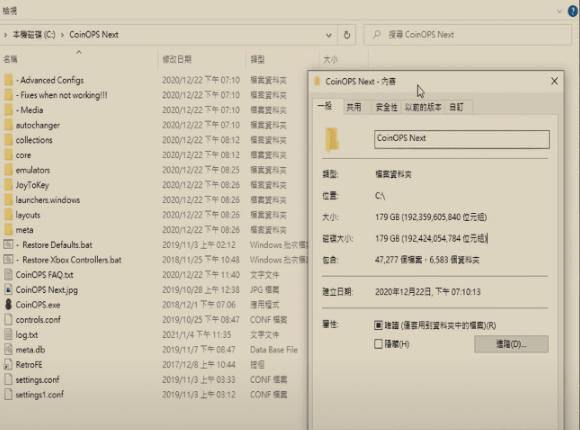This screenshot has width=580, height=430.
Task: Click the settings.conf file icon
Action: (x=8, y=380)
